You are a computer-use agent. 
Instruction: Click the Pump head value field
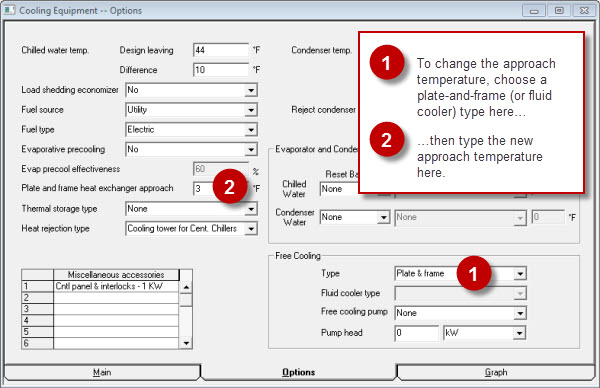click(417, 333)
